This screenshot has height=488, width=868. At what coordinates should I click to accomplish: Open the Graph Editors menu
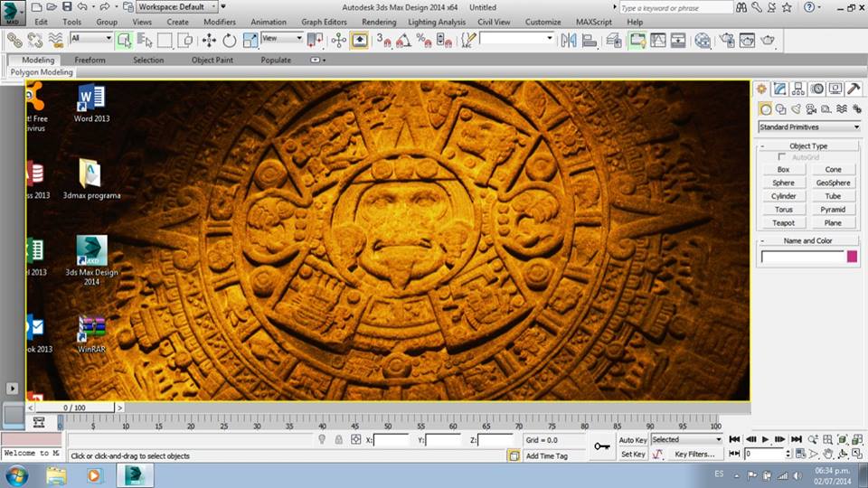tap(324, 22)
